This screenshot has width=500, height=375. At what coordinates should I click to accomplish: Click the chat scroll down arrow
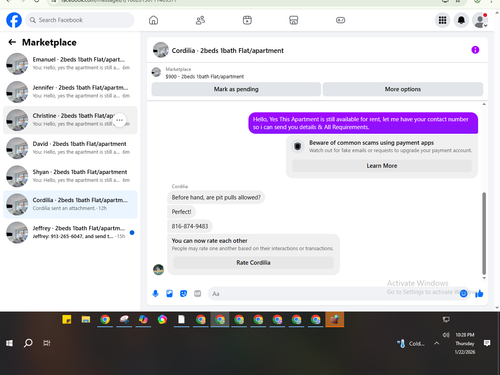[484, 278]
